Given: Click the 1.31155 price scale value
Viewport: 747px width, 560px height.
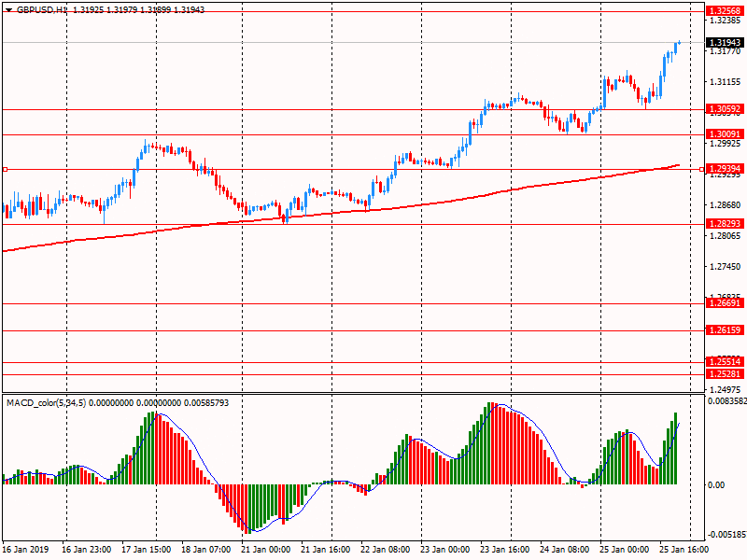Looking at the screenshot, I should [726, 82].
